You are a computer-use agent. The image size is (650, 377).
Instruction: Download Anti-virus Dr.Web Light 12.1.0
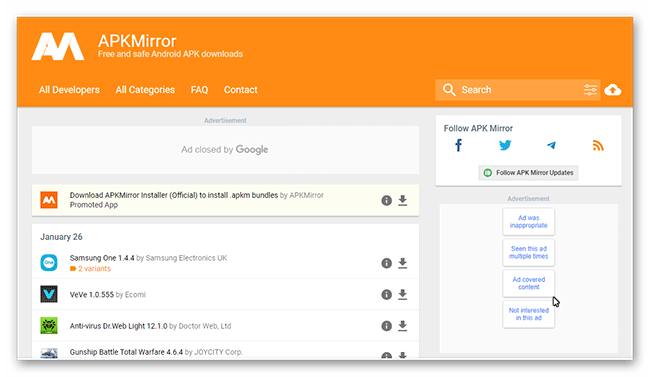click(x=403, y=326)
